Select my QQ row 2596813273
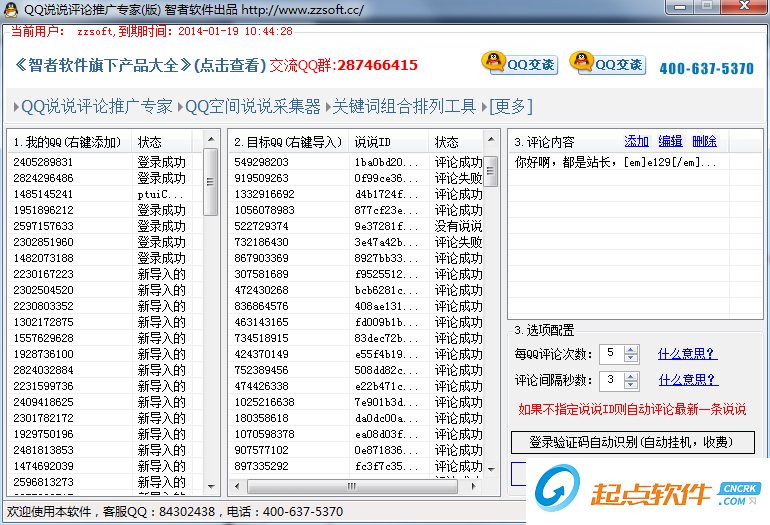770x525 pixels. point(105,482)
